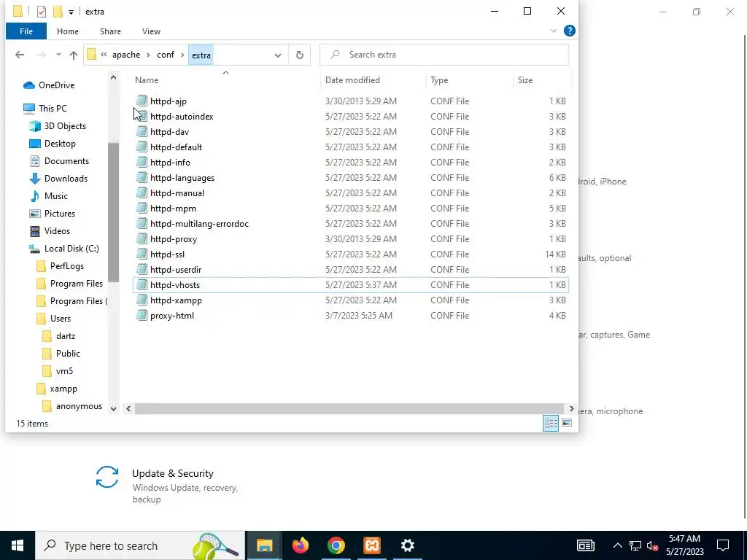The image size is (747, 560).
Task: Select the httpd-languages file
Action: [x=351, y=178]
